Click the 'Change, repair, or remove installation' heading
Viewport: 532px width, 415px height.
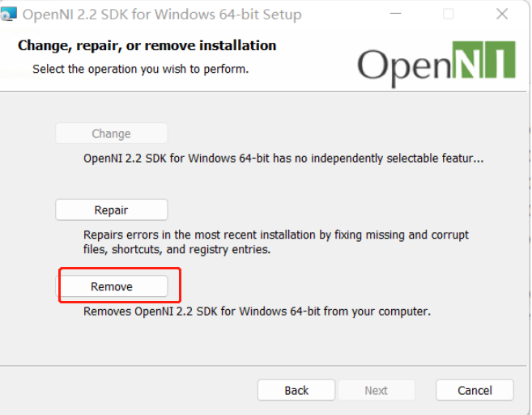tap(147, 46)
